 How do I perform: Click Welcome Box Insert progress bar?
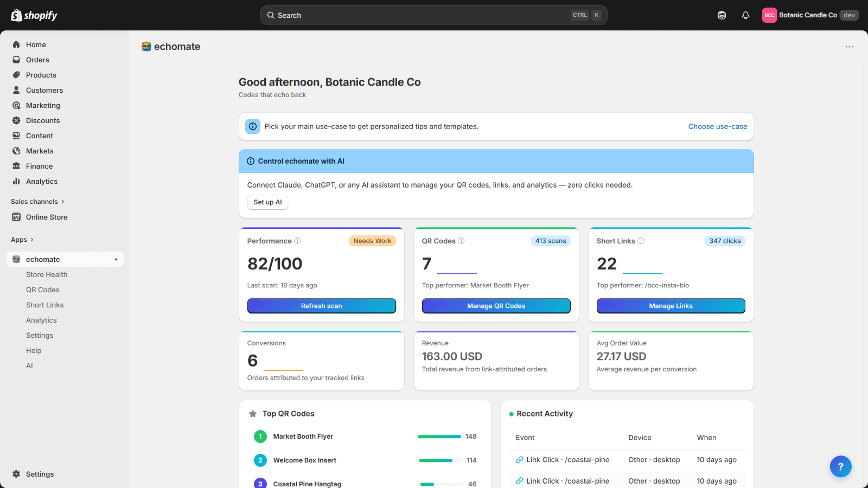click(439, 460)
